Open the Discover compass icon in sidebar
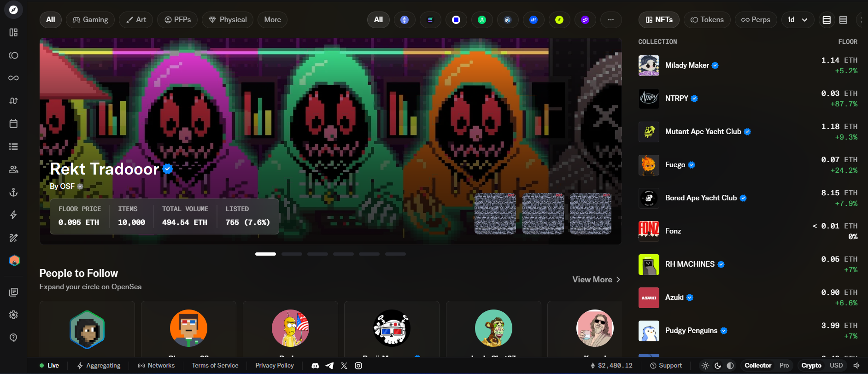 pyautogui.click(x=13, y=10)
